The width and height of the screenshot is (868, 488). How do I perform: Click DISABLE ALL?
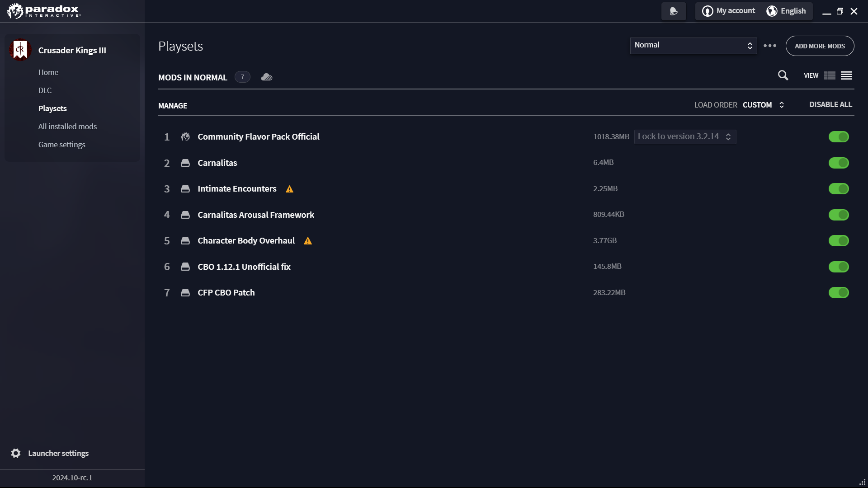tap(830, 104)
